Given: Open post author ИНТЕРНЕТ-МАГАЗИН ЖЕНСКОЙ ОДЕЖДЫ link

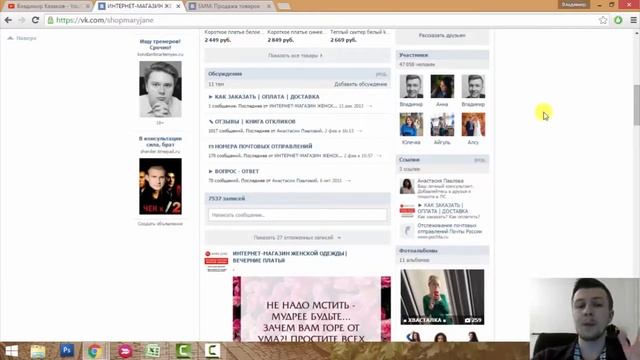Looking at the screenshot, I should coord(289,257).
